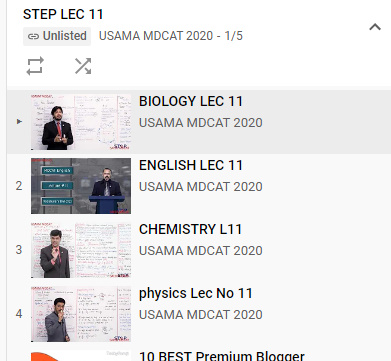Image resolution: width=391 pixels, height=361 pixels.
Task: Click playlist item number 3
Action: point(19,250)
